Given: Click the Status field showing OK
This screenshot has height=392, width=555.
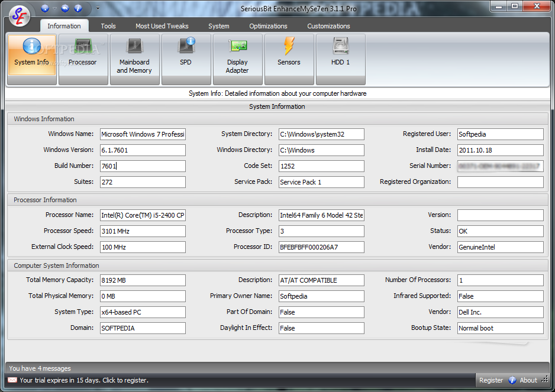Looking at the screenshot, I should click(501, 231).
